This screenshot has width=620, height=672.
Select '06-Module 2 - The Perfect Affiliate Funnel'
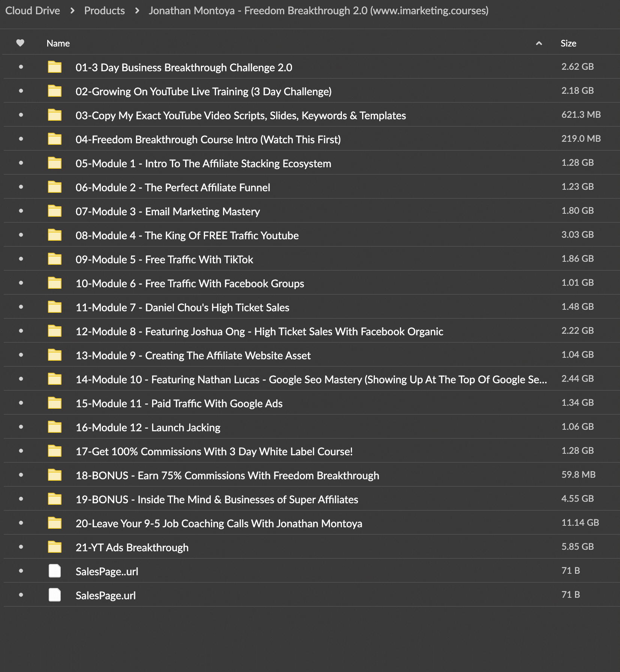pos(173,187)
